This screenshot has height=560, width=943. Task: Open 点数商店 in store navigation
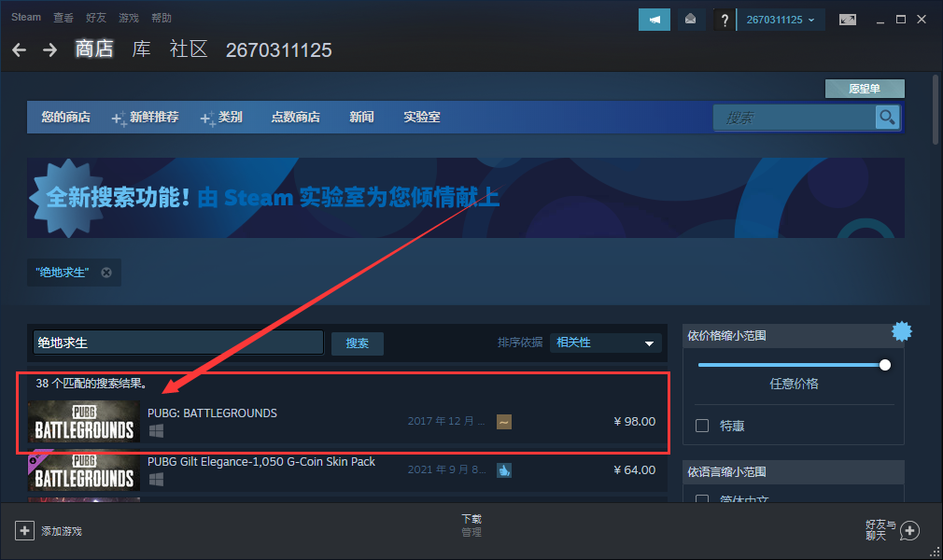295,118
